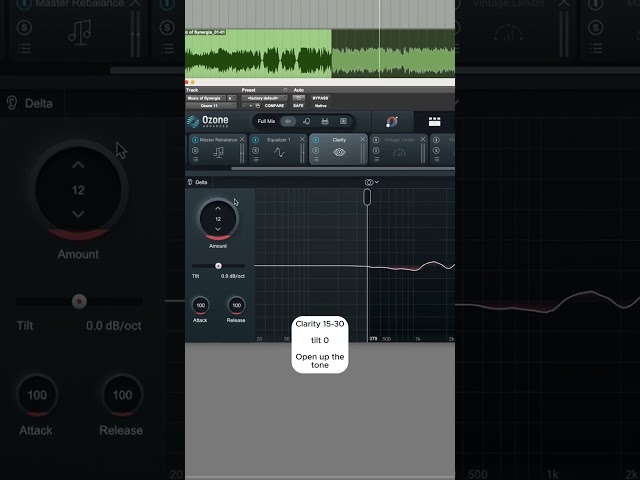The image size is (640, 480).
Task: Select the Clarity module tab
Action: point(338,149)
